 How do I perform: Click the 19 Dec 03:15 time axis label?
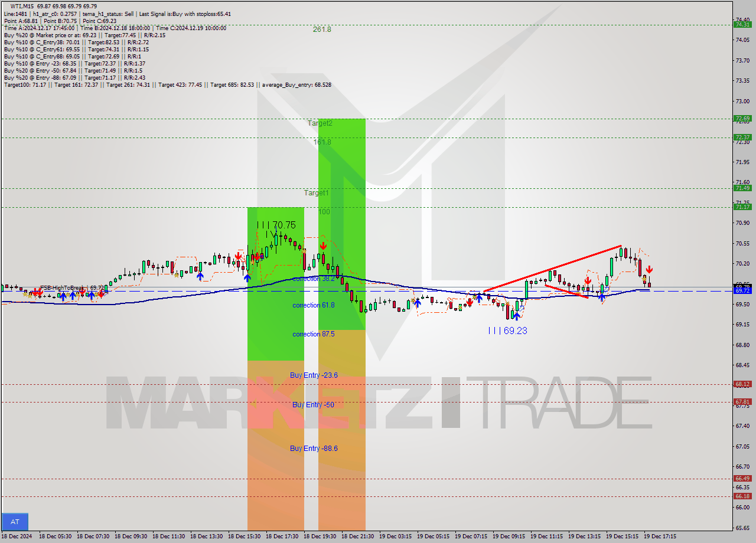pos(396,537)
